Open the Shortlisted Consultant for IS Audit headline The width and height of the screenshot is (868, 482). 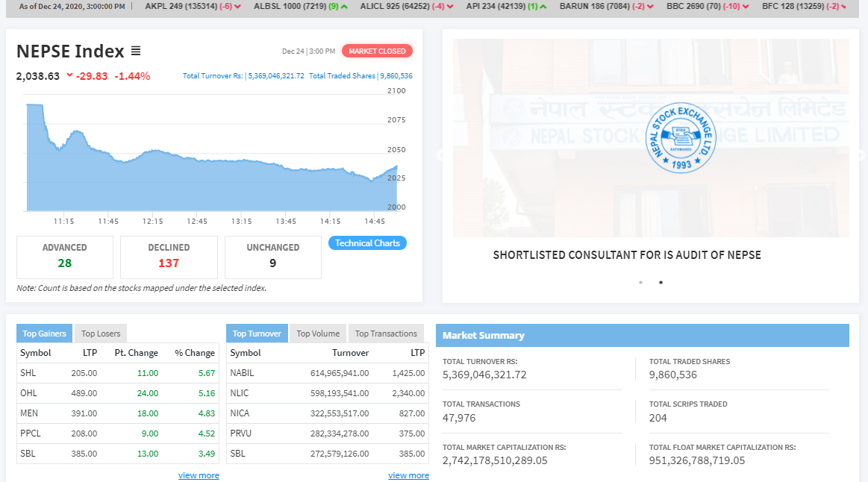627,255
